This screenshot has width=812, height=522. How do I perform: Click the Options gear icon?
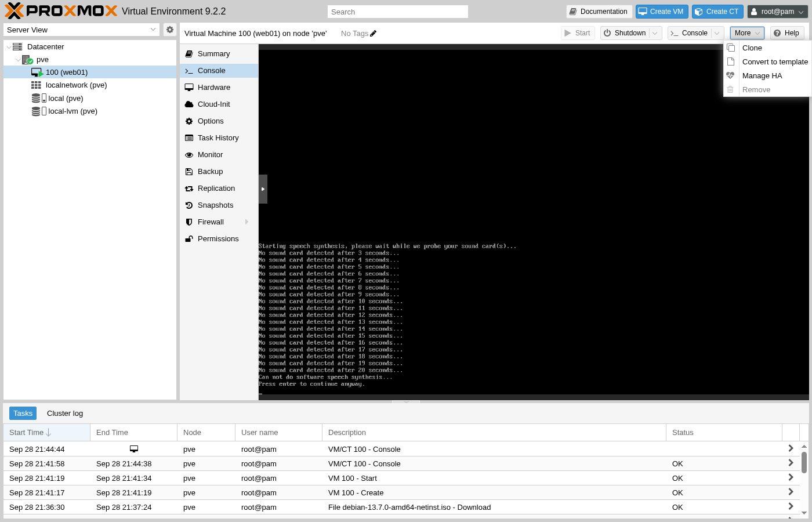coord(189,121)
